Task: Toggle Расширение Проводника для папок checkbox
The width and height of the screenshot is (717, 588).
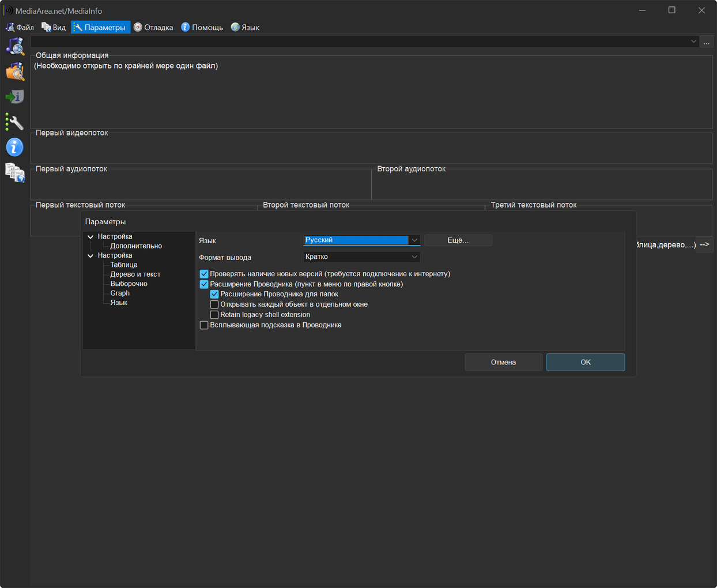Action: click(x=214, y=294)
